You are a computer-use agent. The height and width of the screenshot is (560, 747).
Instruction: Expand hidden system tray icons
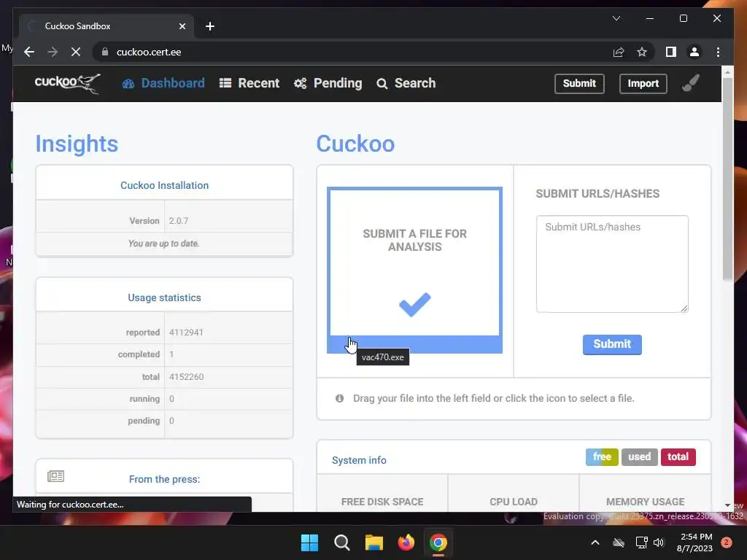595,542
